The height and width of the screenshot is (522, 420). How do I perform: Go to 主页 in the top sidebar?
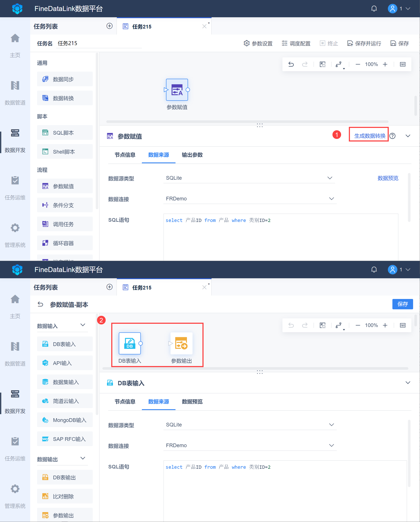point(15,45)
